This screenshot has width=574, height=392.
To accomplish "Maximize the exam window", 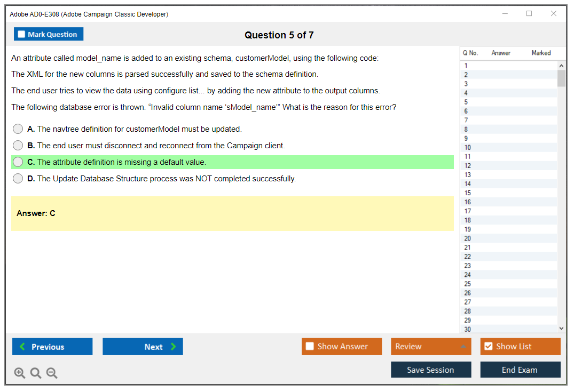I will coord(529,14).
